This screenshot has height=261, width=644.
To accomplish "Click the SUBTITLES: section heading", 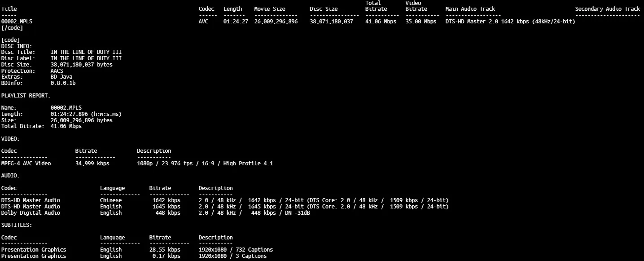I will [x=17, y=225].
